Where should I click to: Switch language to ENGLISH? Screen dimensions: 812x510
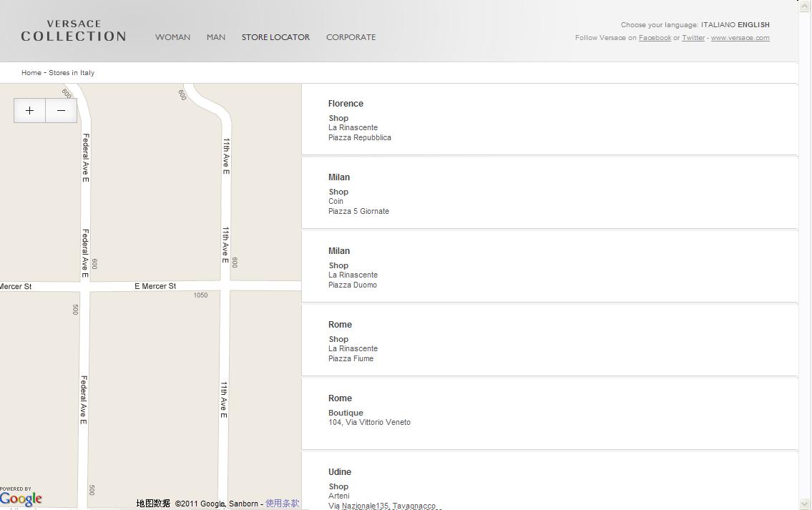click(x=753, y=25)
